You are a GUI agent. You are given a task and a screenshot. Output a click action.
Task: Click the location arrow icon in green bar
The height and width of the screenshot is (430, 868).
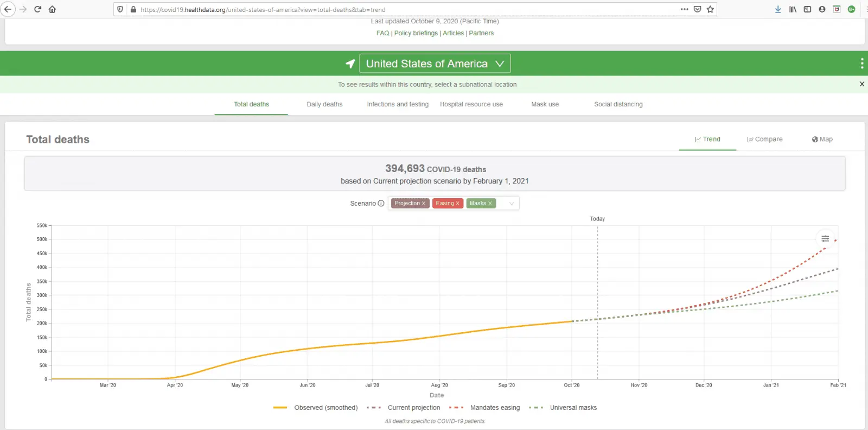click(x=350, y=64)
